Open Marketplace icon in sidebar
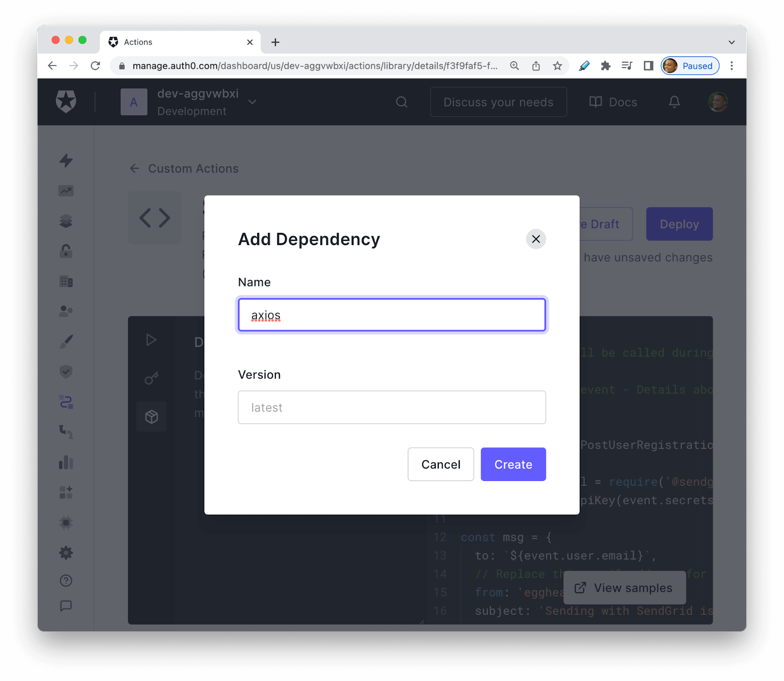784x681 pixels. click(66, 492)
